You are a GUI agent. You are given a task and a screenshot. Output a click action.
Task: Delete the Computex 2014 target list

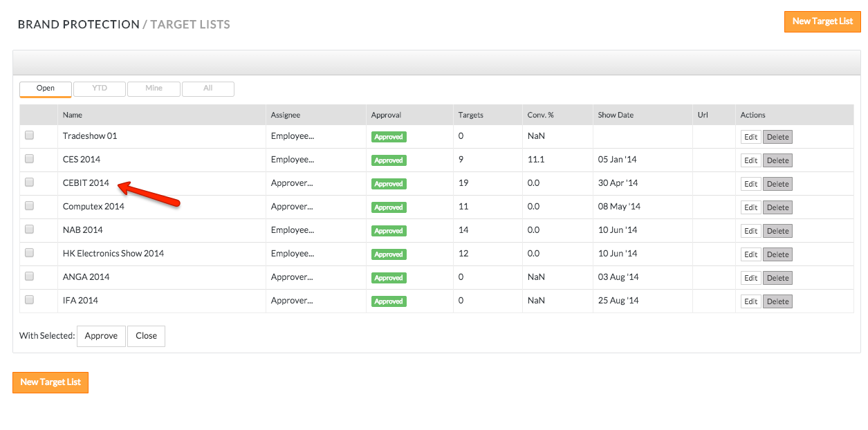click(x=777, y=207)
